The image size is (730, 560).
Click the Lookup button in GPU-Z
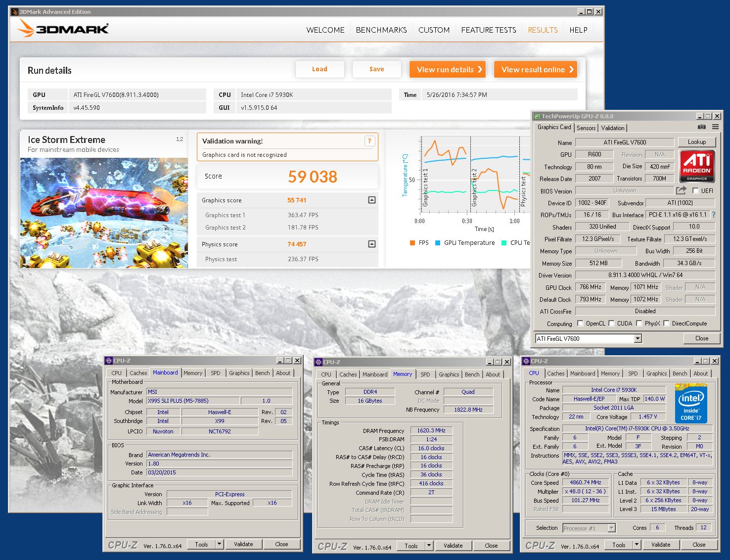pos(696,142)
